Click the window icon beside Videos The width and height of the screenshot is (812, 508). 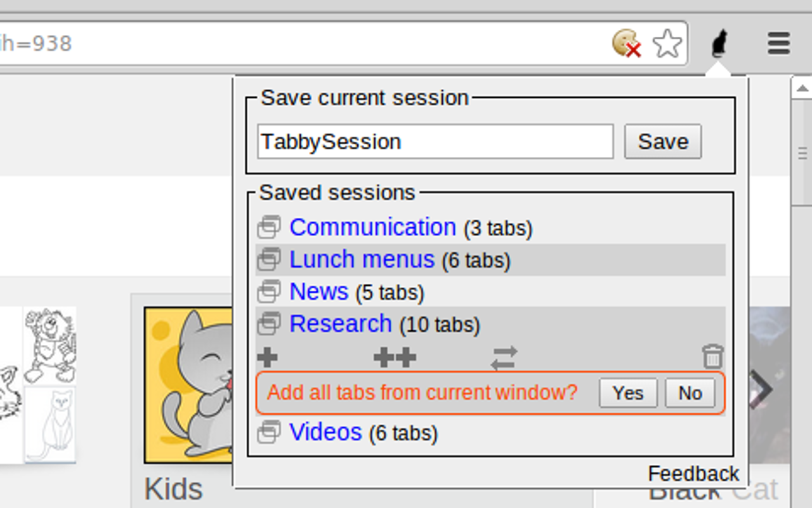click(x=269, y=432)
